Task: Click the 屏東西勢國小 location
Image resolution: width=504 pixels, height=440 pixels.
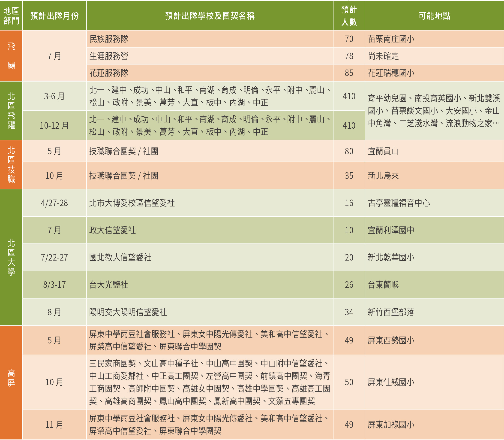Action: coord(434,340)
